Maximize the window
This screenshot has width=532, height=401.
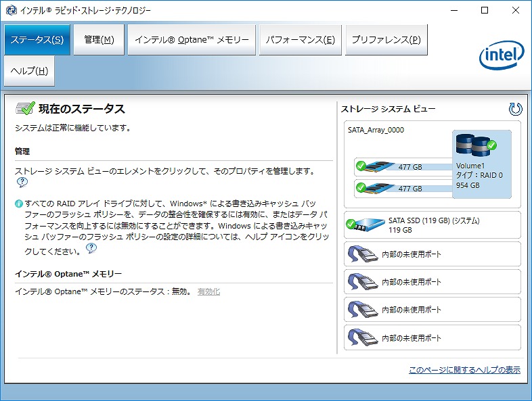(485, 11)
